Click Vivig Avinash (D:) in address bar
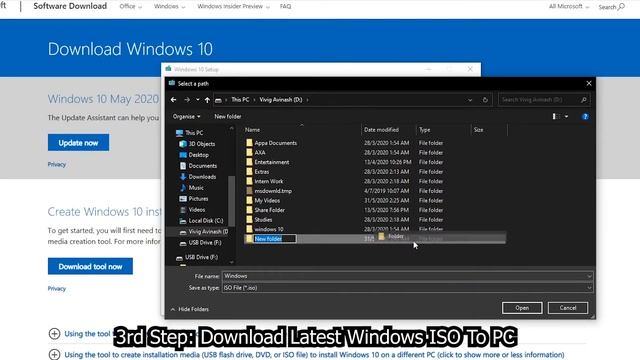This screenshot has height=360, width=640. tap(281, 100)
